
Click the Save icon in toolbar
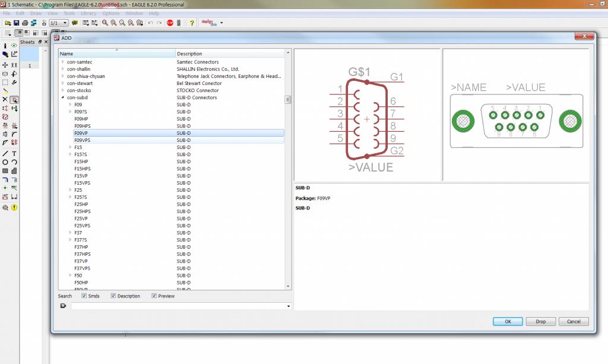click(x=17, y=23)
